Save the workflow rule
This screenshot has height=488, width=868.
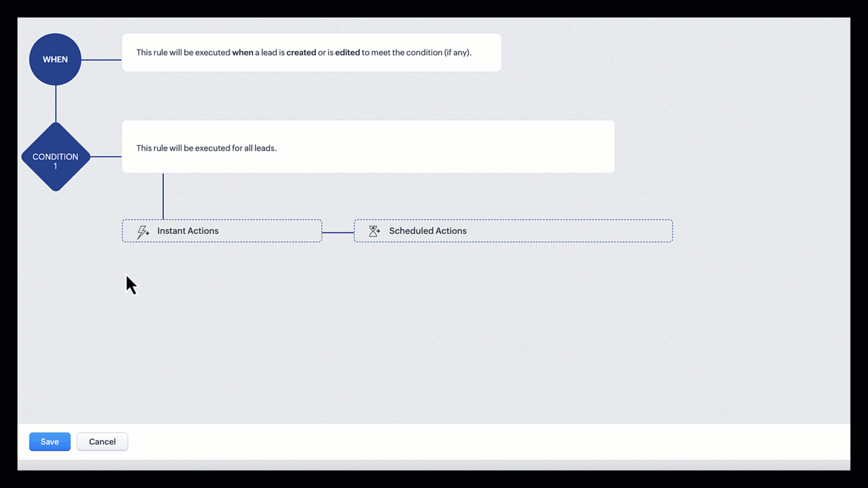click(50, 442)
